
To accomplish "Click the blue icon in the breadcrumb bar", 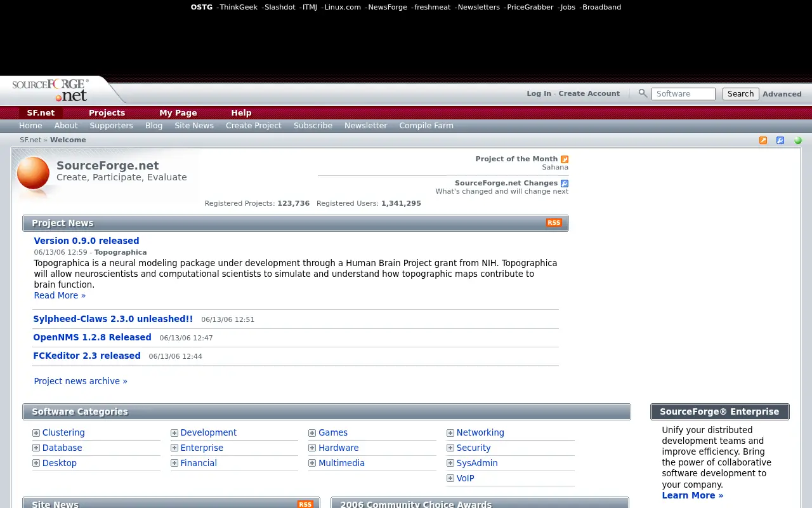I will [x=780, y=140].
